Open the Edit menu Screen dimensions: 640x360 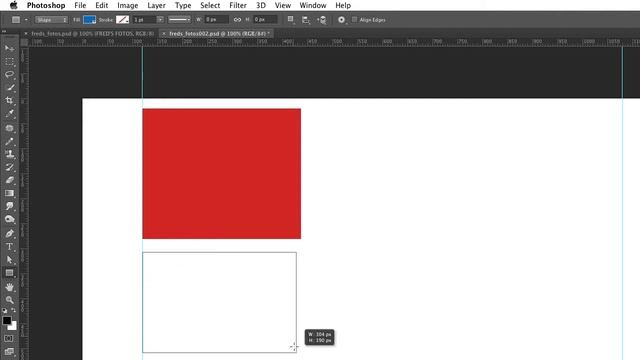pos(101,5)
